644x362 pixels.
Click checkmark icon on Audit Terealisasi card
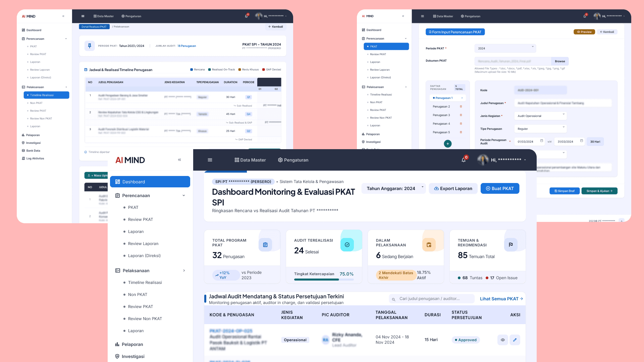[x=347, y=245]
